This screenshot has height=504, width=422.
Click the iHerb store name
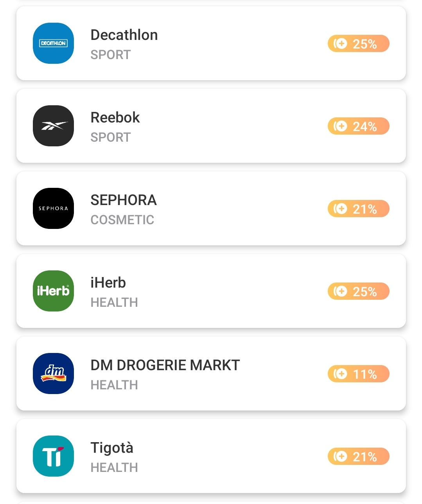(x=108, y=283)
